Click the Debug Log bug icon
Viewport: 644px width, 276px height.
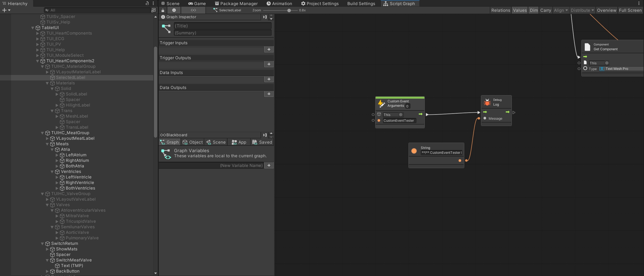(x=487, y=102)
